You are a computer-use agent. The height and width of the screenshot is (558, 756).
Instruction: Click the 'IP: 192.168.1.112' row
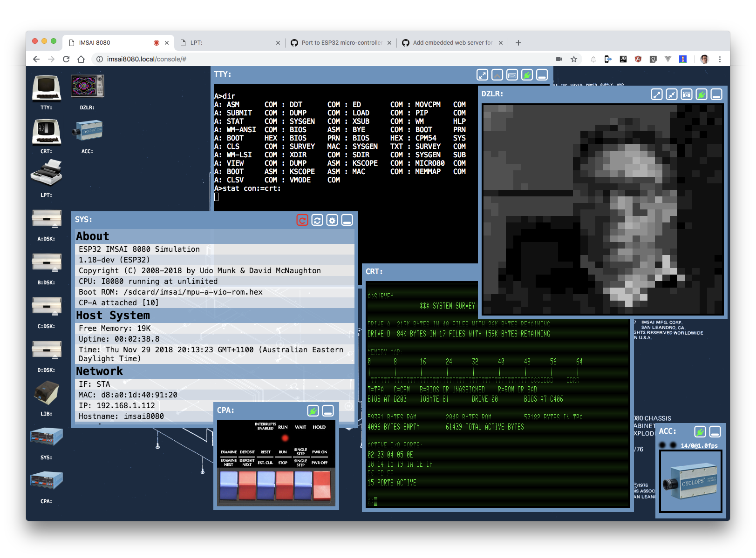pyautogui.click(x=215, y=406)
